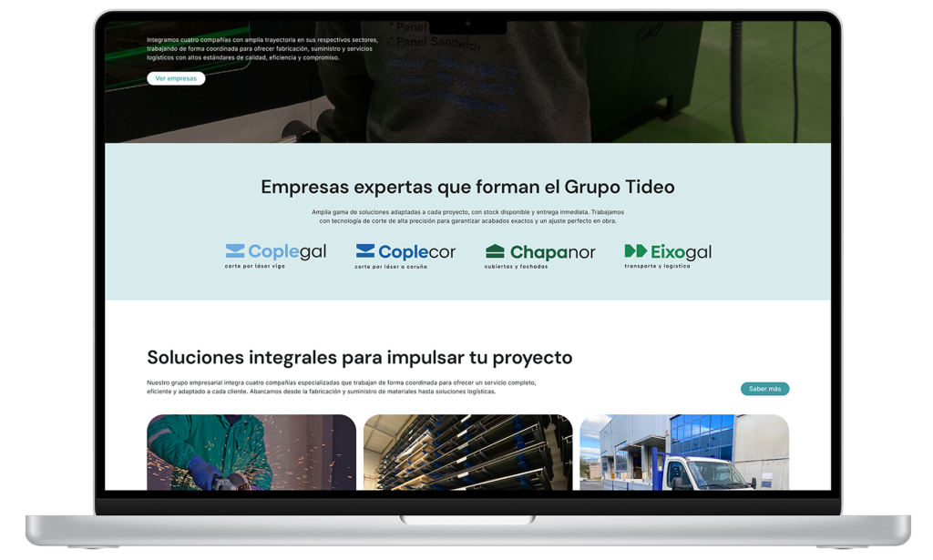Select heading Empresas expertas que forman el Grupo Tideo

467,187
